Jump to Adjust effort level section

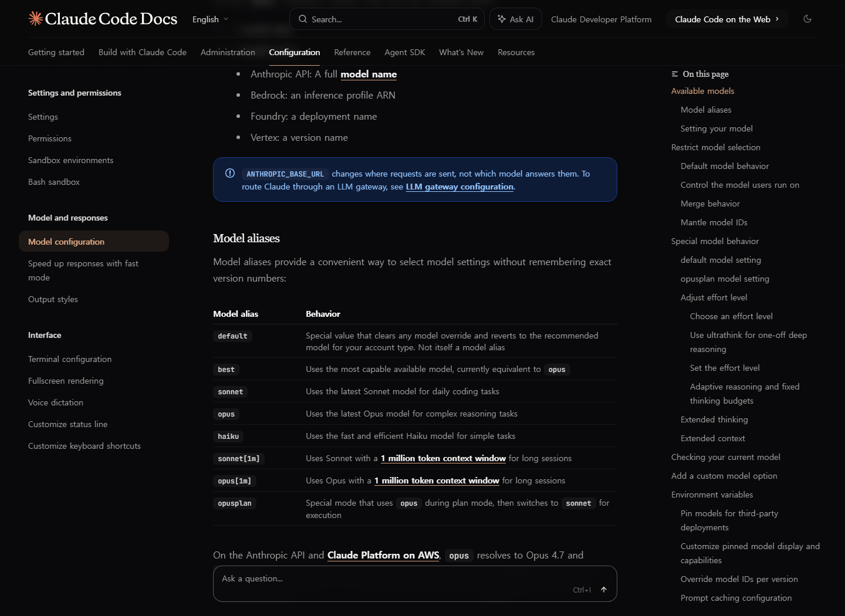tap(714, 297)
